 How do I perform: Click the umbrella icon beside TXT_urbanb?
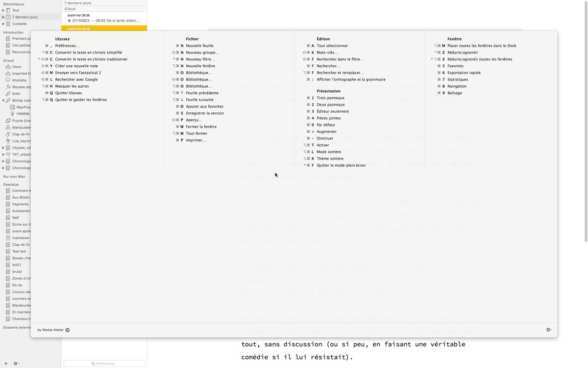pos(8,155)
